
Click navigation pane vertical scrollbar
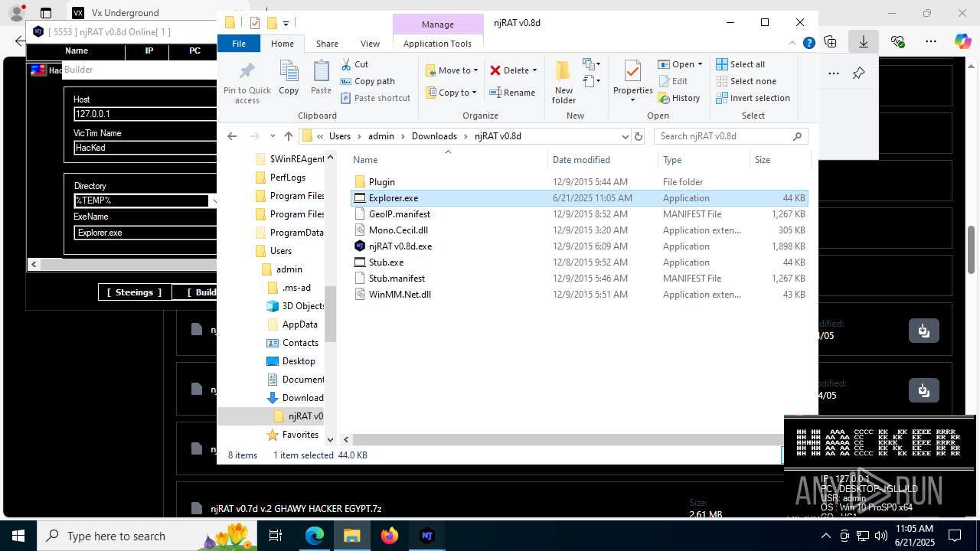coord(331,314)
